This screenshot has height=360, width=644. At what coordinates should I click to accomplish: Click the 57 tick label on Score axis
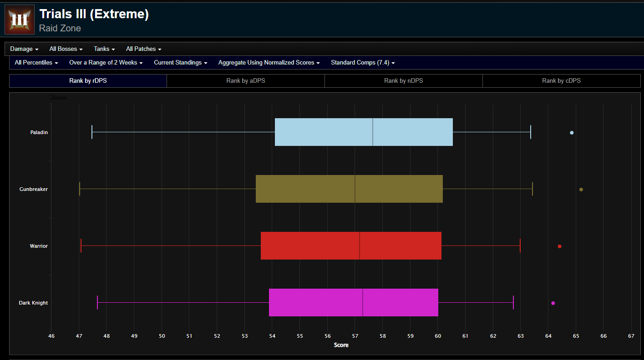coord(355,336)
